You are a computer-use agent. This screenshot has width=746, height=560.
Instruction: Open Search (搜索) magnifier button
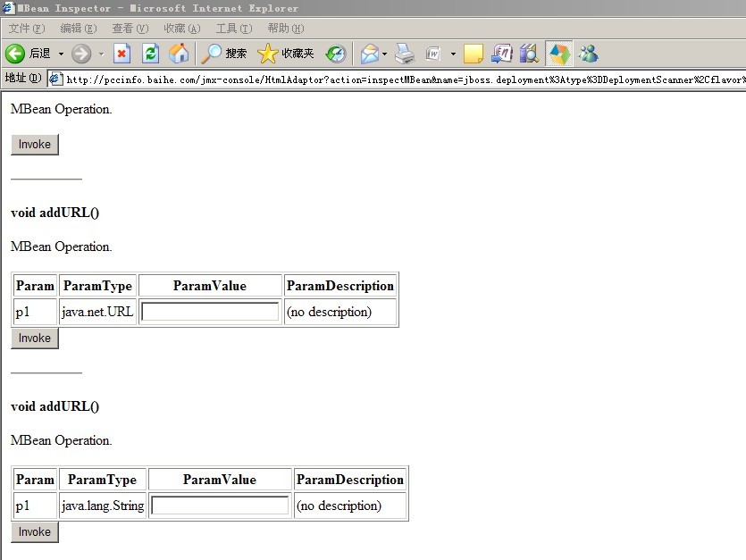click(x=224, y=54)
